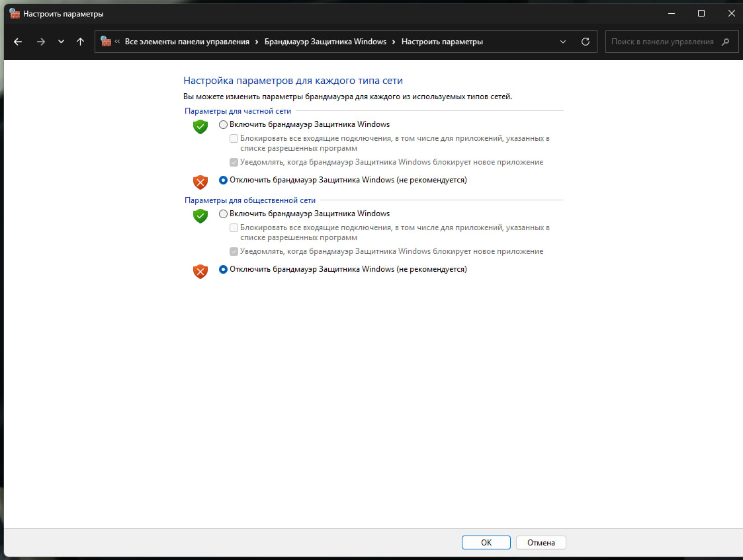743x560 pixels.
Task: Go back with the left arrow
Action: 18,42
